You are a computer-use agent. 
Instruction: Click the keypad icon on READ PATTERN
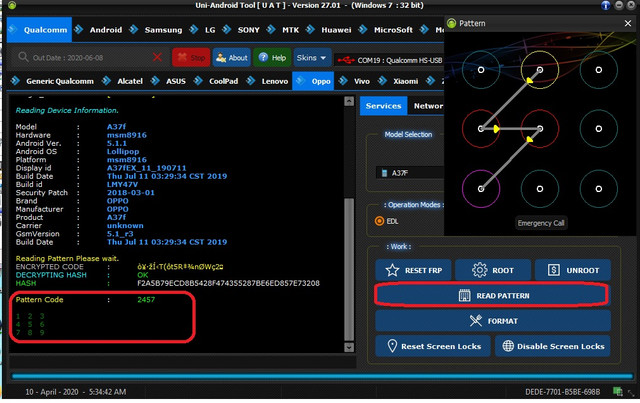coord(464,295)
